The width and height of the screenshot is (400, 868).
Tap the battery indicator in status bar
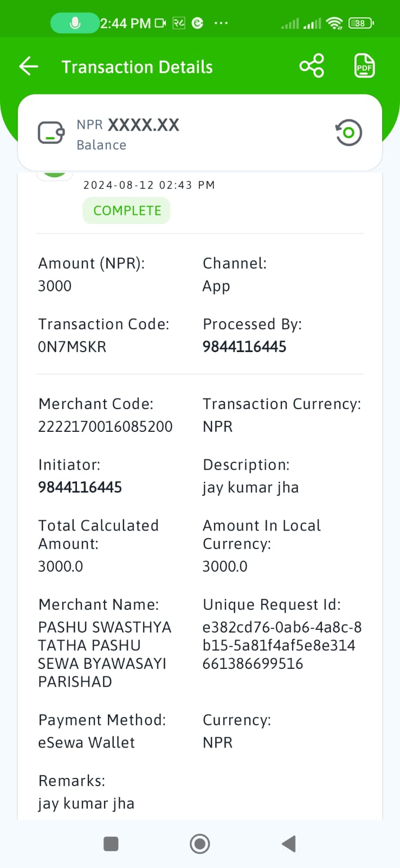361,23
